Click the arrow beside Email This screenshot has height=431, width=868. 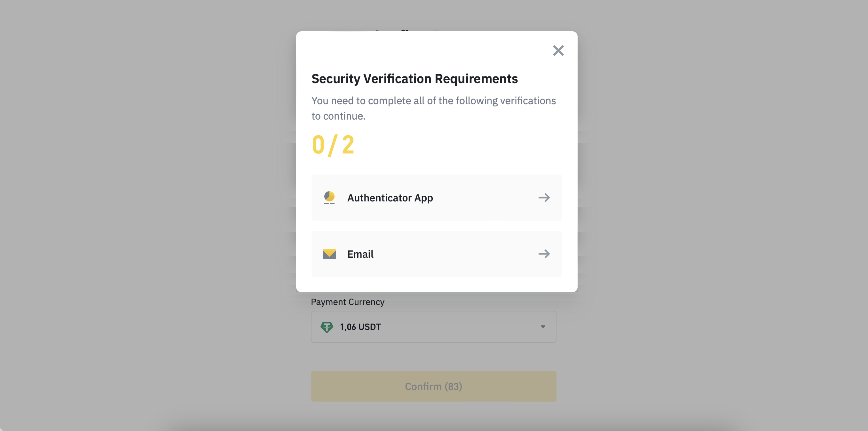point(544,254)
